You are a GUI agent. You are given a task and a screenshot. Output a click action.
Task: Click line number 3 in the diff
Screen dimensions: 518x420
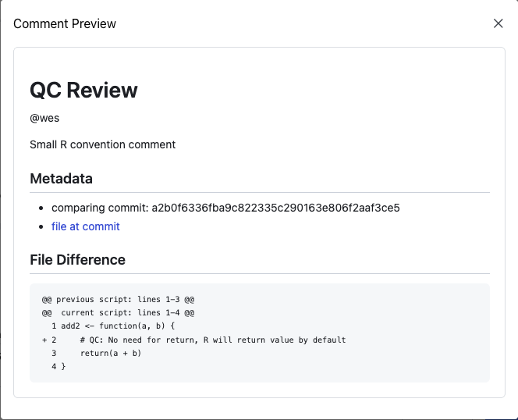coord(54,354)
